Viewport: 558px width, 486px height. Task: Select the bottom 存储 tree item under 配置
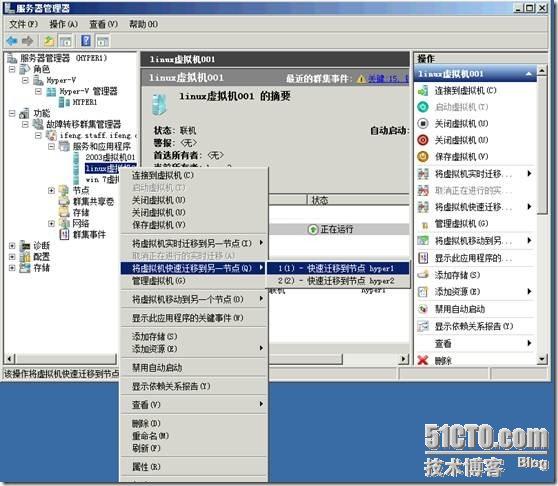pyautogui.click(x=41, y=268)
